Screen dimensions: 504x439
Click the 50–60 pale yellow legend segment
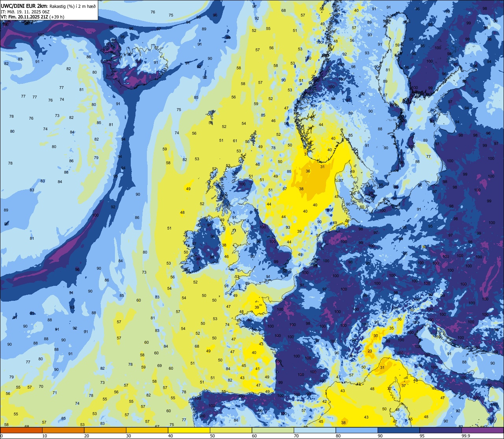pos(231,430)
